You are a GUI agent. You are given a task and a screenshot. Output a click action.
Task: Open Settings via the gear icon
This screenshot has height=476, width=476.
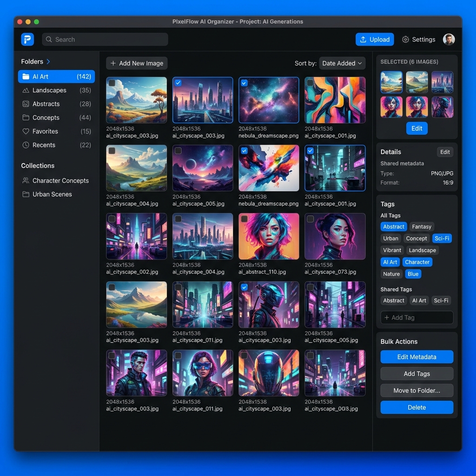(x=405, y=40)
